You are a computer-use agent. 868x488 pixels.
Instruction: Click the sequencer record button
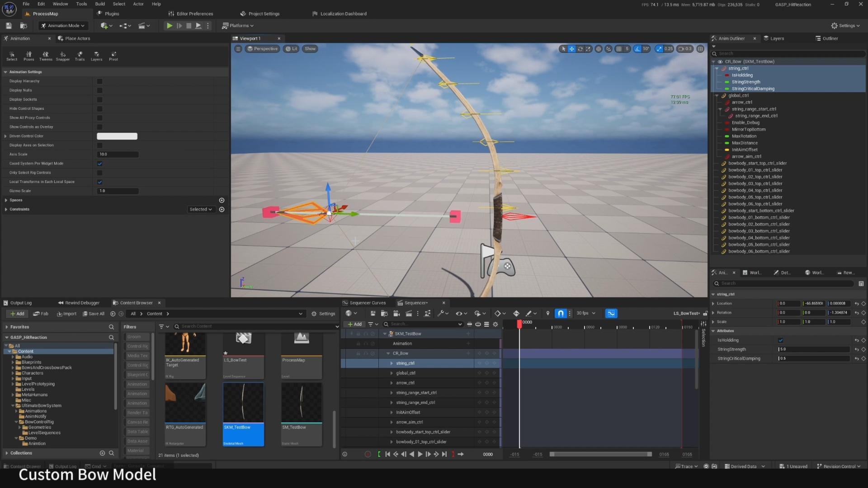368,454
